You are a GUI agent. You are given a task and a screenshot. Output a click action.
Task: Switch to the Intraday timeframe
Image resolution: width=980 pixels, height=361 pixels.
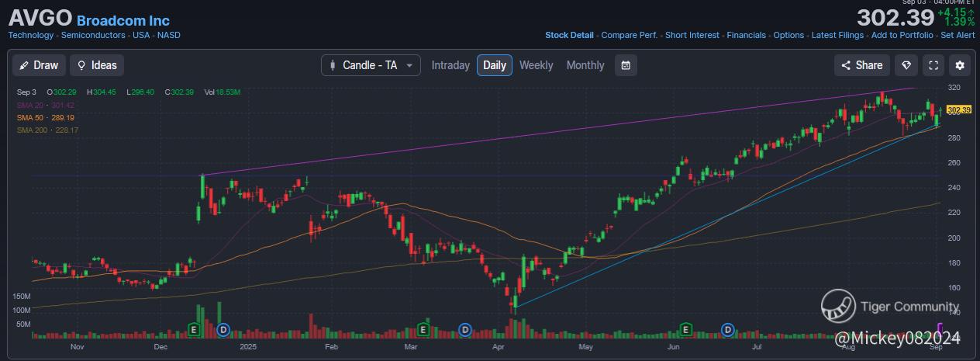(x=450, y=65)
